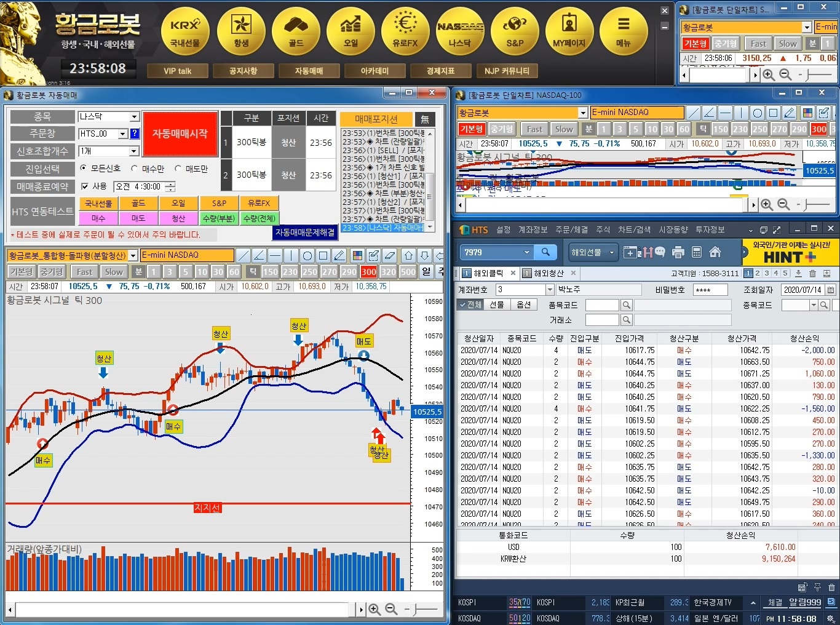Expand the 종목 나스닥 dropdown
The width and height of the screenshot is (840, 625).
coord(134,117)
